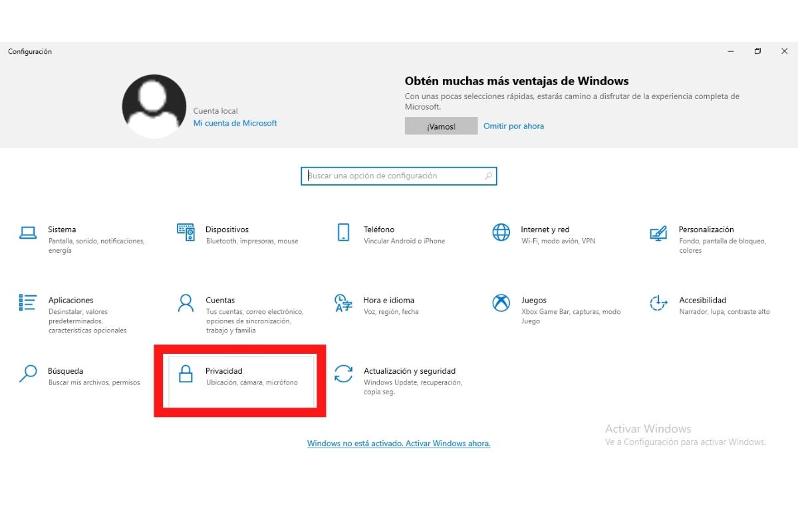Click the Bluetooth, impresoras, mouse description
The height and width of the screenshot is (532, 798).
(x=252, y=241)
